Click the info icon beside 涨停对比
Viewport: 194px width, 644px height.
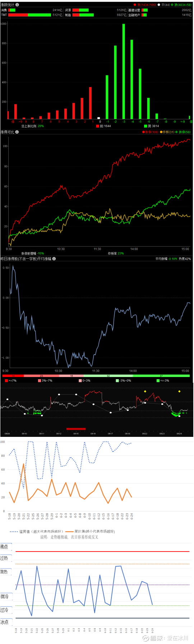[x=17, y=132]
